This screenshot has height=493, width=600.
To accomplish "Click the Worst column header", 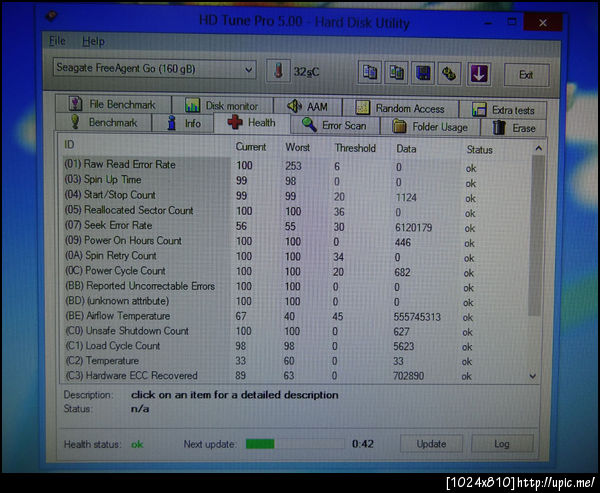I will [297, 147].
